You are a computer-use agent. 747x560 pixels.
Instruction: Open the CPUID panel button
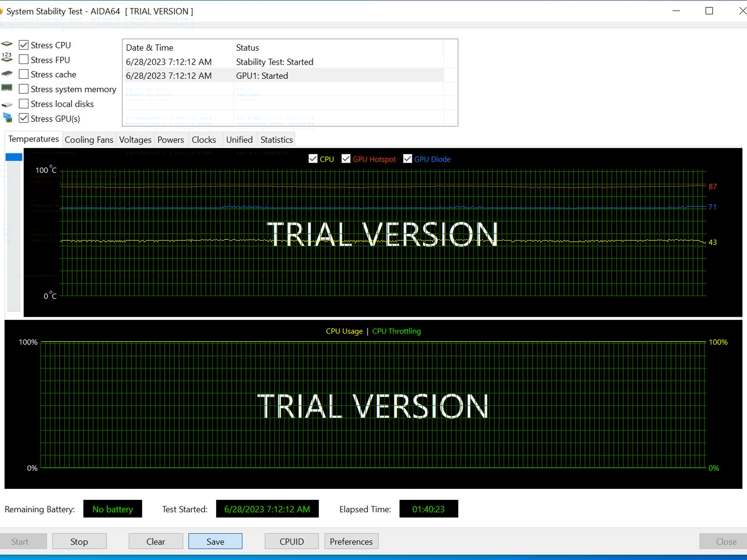(291, 541)
